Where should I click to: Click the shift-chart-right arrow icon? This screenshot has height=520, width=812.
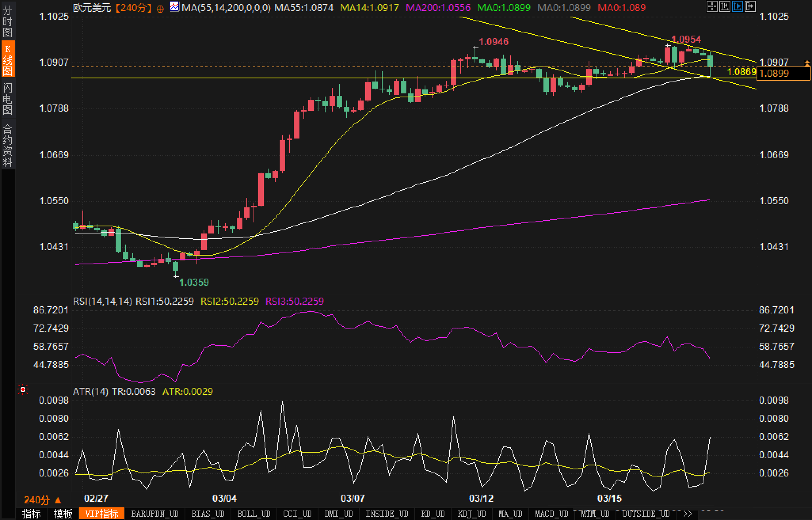750,6
